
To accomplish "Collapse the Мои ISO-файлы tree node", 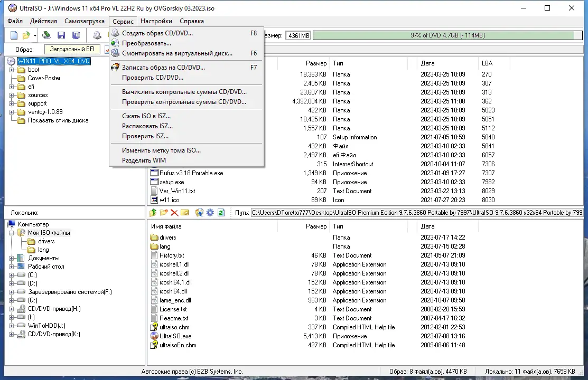I will (x=11, y=233).
